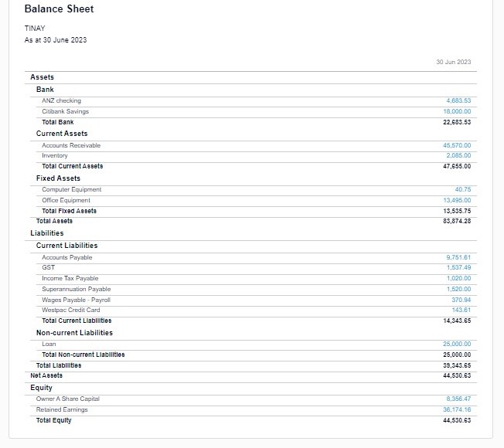The height and width of the screenshot is (448, 504).
Task: Click the Total Assets value 83,874.28
Action: point(457,221)
